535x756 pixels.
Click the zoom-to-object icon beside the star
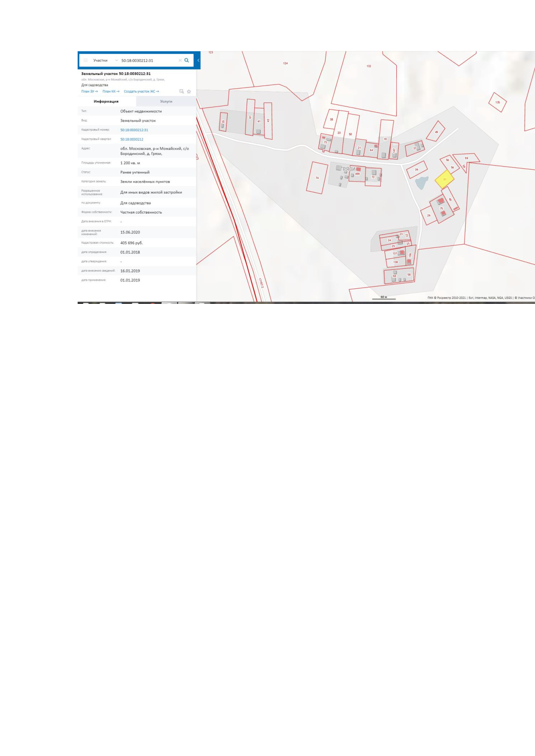[181, 91]
